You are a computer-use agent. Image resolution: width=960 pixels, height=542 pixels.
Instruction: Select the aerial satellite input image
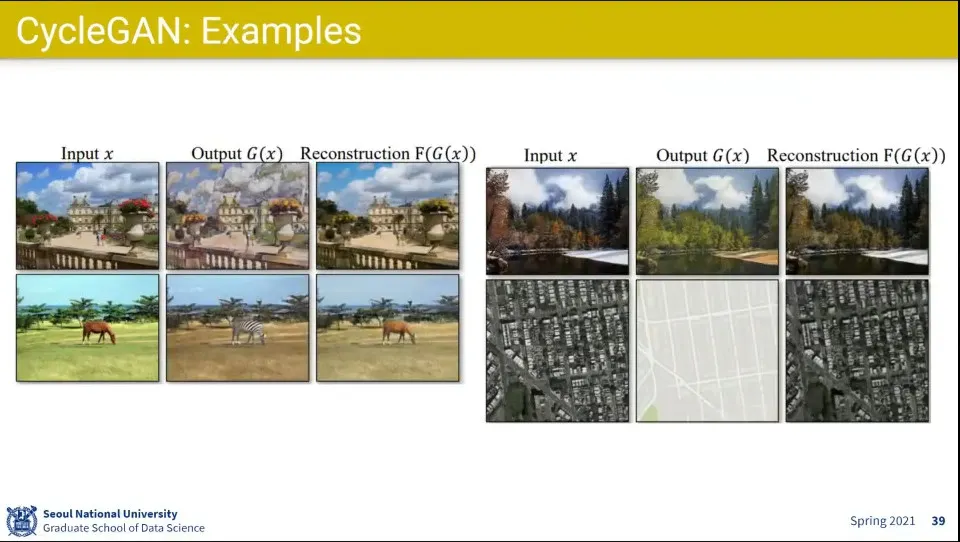tap(557, 351)
